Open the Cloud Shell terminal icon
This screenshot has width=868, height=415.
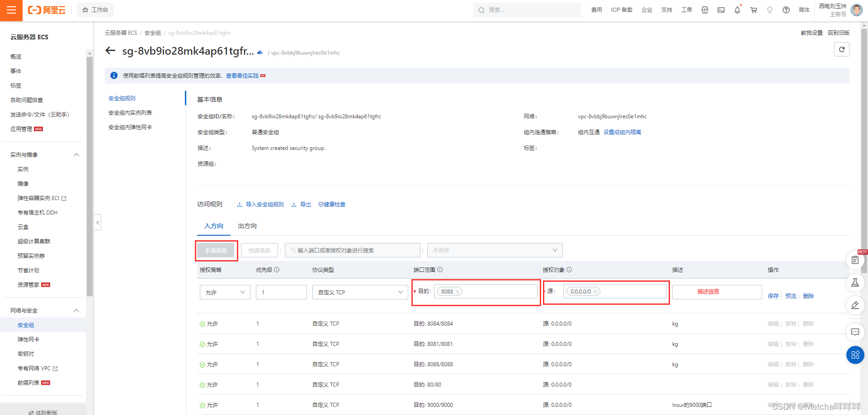click(721, 10)
